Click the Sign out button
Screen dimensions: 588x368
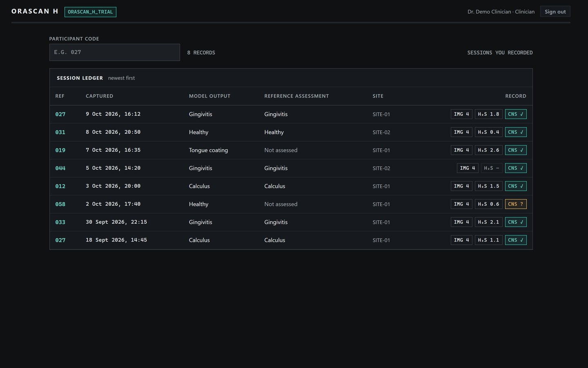(555, 11)
